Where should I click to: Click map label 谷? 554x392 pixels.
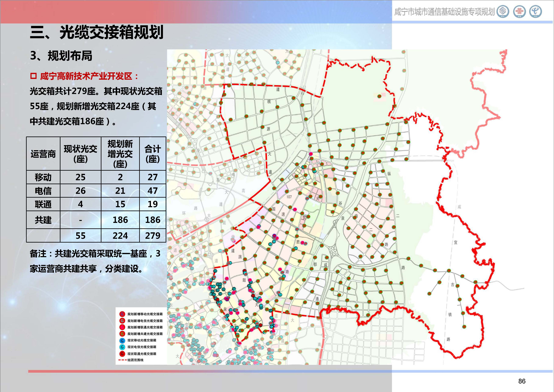point(340,203)
